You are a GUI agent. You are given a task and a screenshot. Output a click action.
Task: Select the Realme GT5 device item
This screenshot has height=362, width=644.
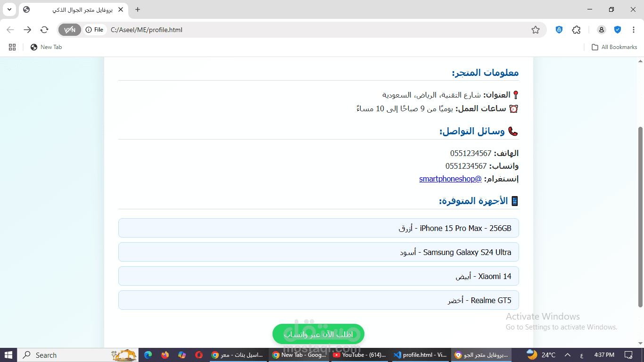pos(319,300)
